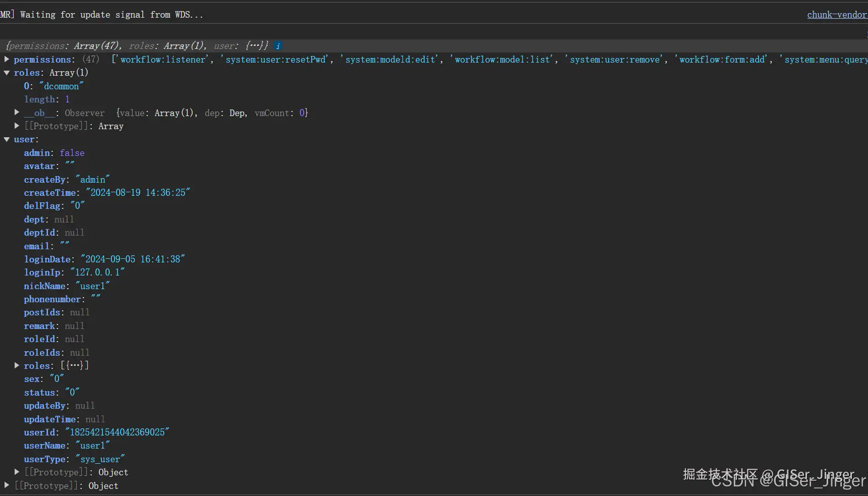Click the roleIds: null property

pos(57,353)
